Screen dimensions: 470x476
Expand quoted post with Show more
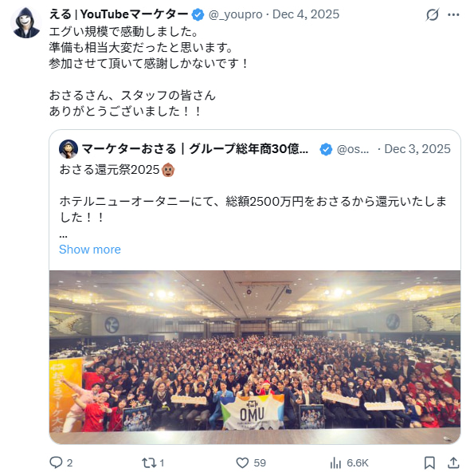(x=90, y=250)
